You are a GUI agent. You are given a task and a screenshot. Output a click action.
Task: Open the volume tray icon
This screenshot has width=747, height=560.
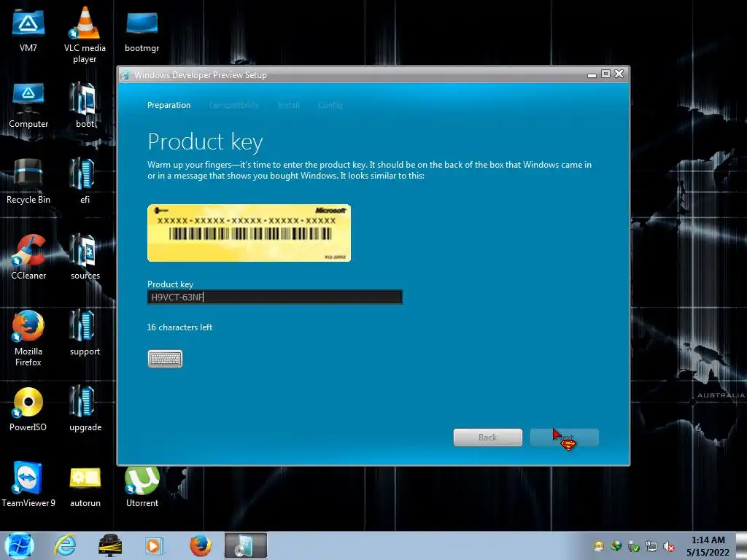point(669,547)
